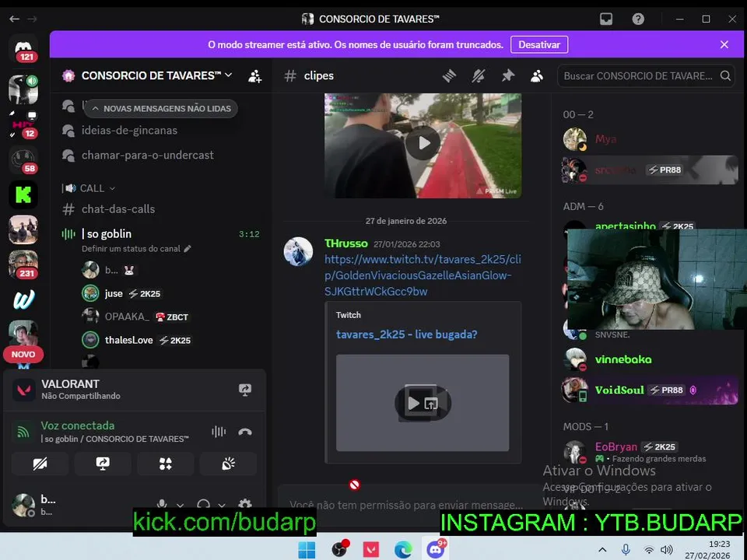This screenshot has height=560, width=747.
Task: Open pinned messages icon
Action: coord(508,75)
